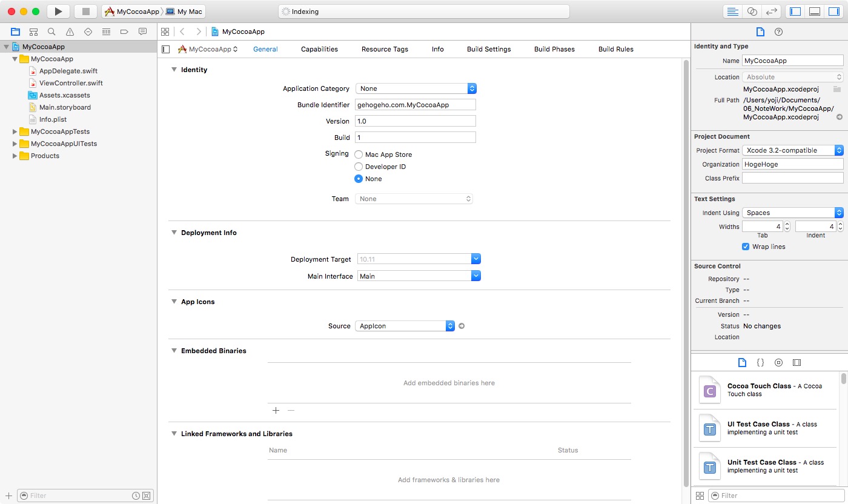
Task: Open the MyCocoaApp target selector popup
Action: click(208, 49)
